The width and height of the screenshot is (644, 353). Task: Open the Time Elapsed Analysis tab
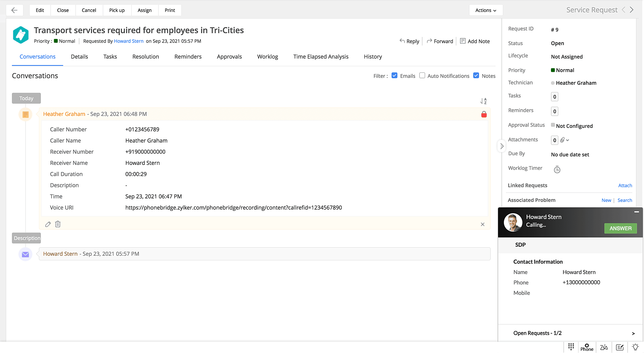pos(321,57)
